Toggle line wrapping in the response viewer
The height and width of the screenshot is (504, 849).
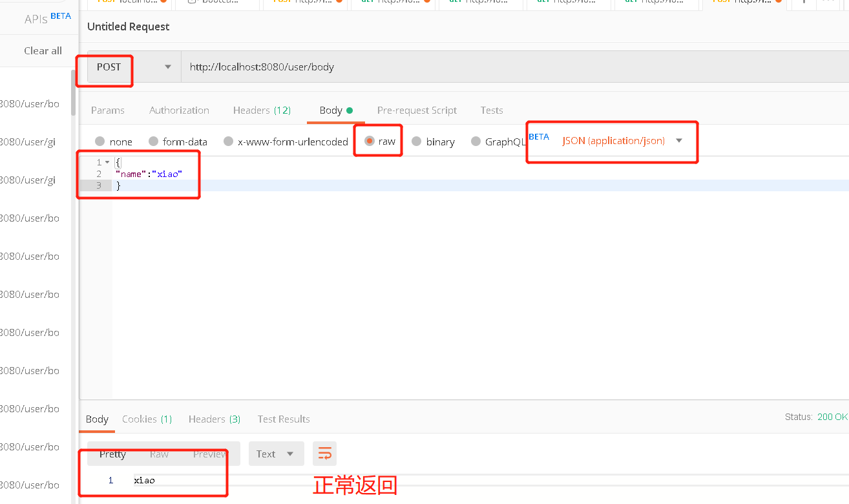coord(324,453)
